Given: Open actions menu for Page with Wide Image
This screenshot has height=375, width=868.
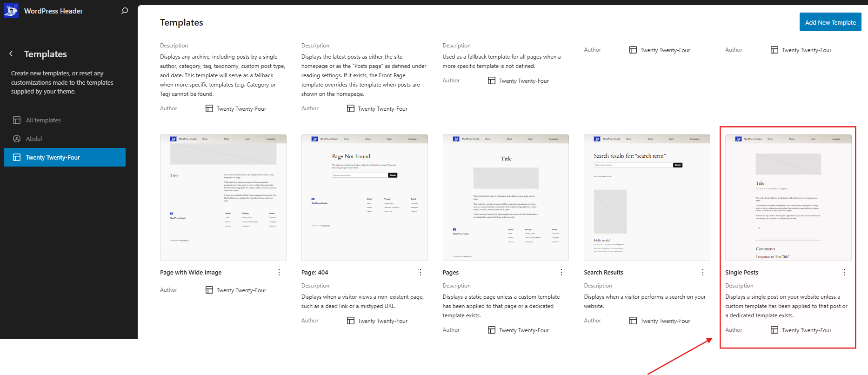Looking at the screenshot, I should (x=279, y=272).
